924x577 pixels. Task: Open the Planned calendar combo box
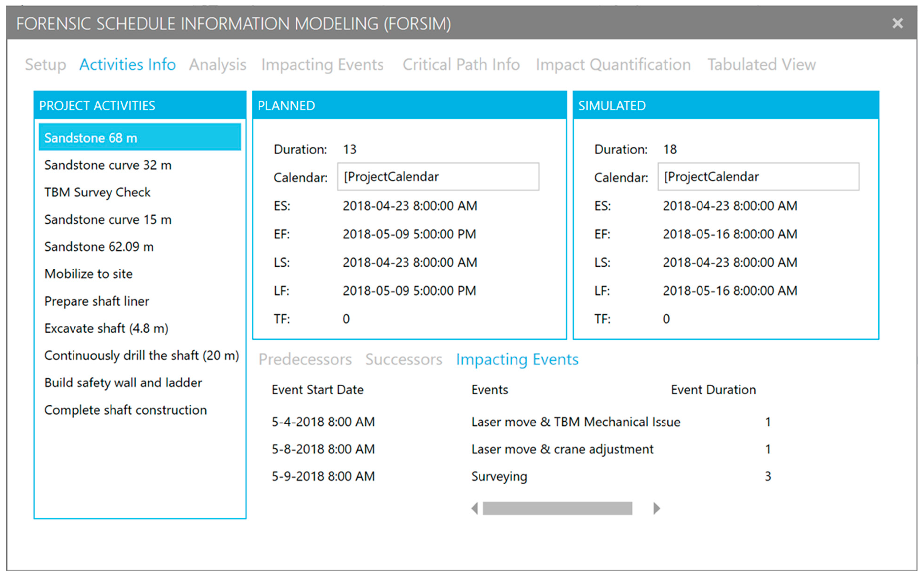pyautogui.click(x=438, y=177)
